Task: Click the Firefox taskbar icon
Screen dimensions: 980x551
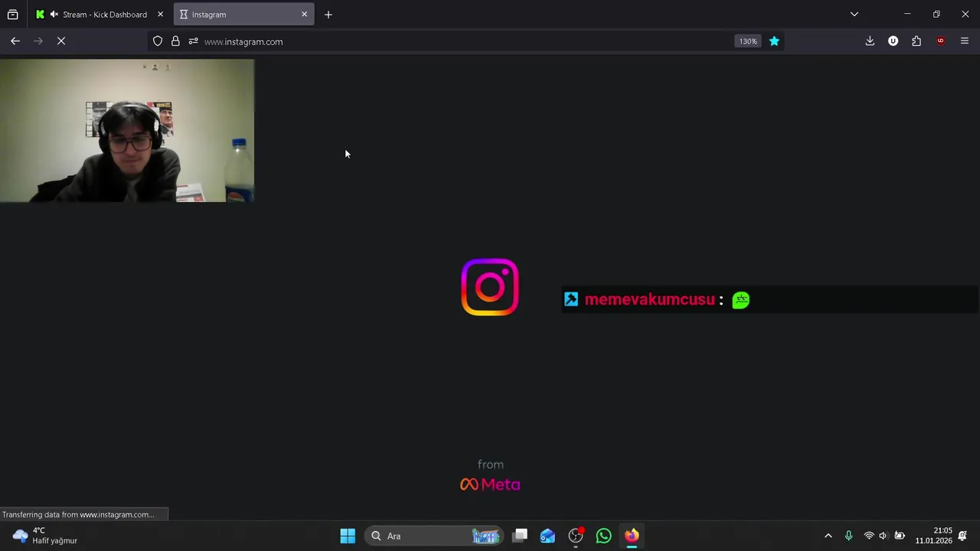Action: click(632, 536)
